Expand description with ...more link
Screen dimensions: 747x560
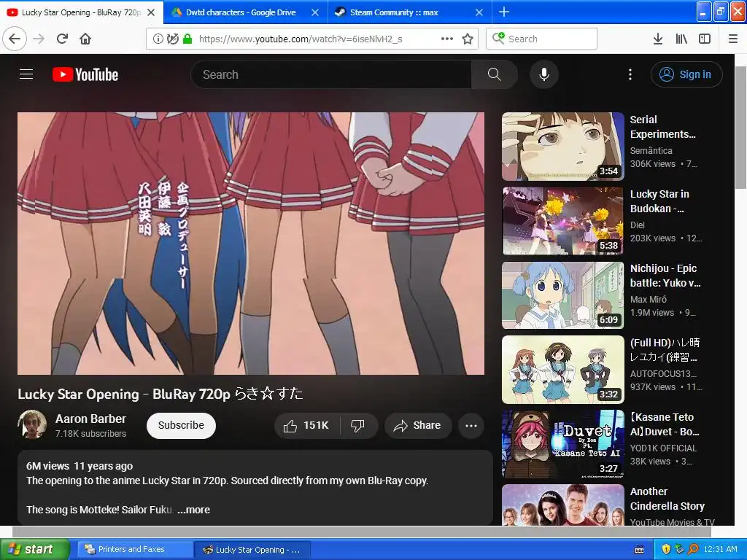coord(193,510)
